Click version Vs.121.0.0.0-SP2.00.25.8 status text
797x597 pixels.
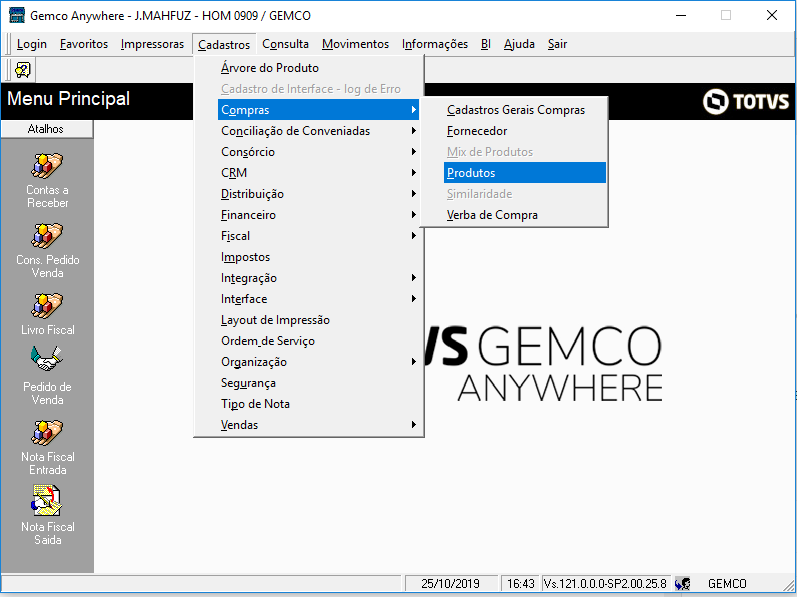(x=605, y=583)
